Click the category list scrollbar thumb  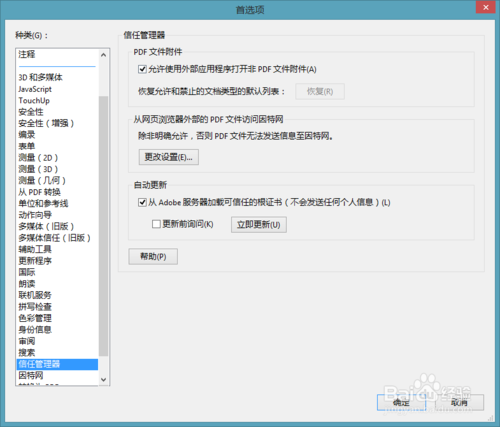pos(103,226)
